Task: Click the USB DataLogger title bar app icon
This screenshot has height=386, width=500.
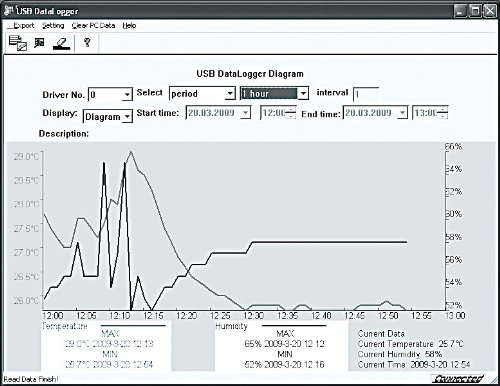Action: tap(9, 10)
